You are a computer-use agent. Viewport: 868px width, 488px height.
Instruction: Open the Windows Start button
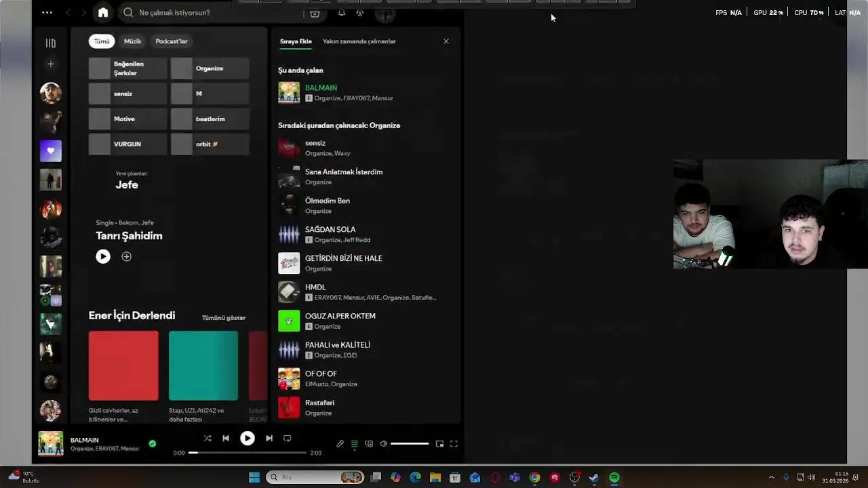click(x=254, y=477)
